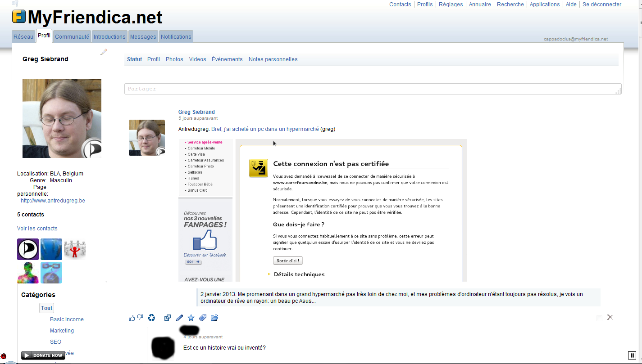Add a tag with the tag icon
This screenshot has width=642, height=364.
203,318
